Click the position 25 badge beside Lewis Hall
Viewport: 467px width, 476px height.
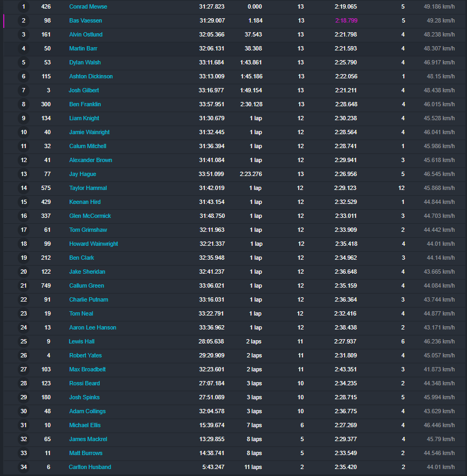pos(24,341)
